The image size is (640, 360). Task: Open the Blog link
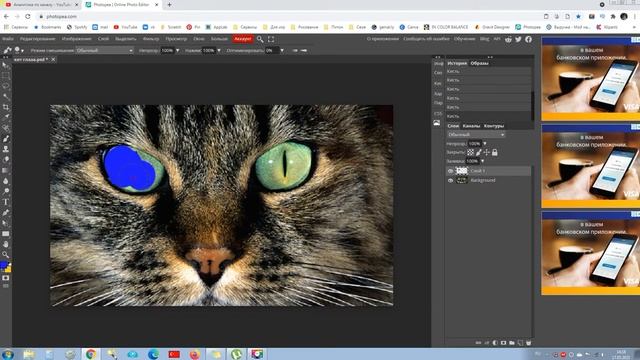tap(484, 39)
